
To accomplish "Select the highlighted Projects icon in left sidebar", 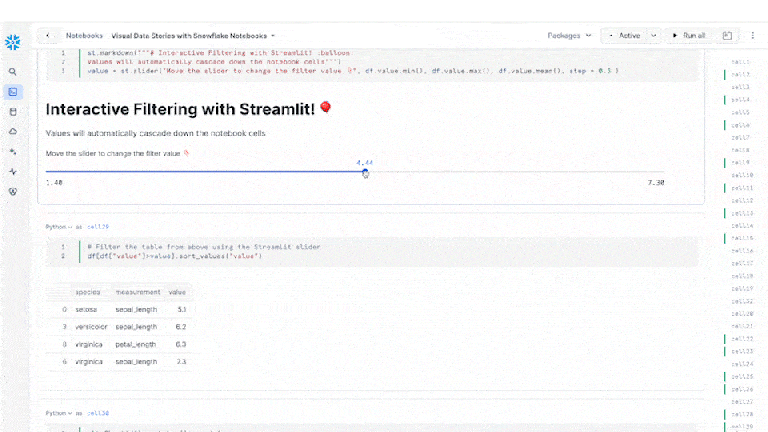I will 13,92.
